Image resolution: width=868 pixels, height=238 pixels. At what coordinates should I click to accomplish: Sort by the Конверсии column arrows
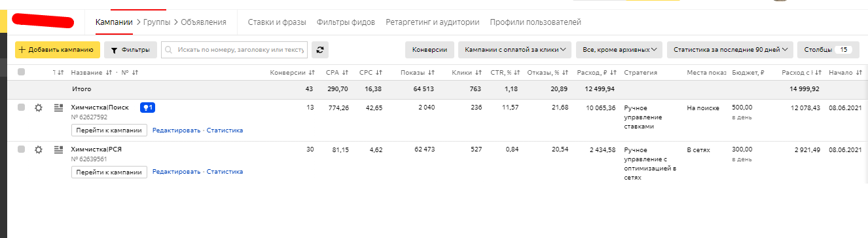click(x=312, y=72)
